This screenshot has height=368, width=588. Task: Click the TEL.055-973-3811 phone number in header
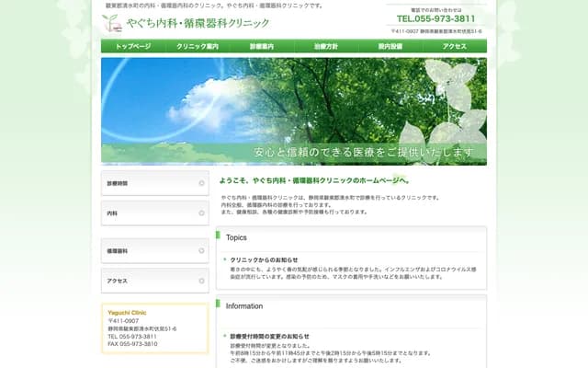point(435,18)
